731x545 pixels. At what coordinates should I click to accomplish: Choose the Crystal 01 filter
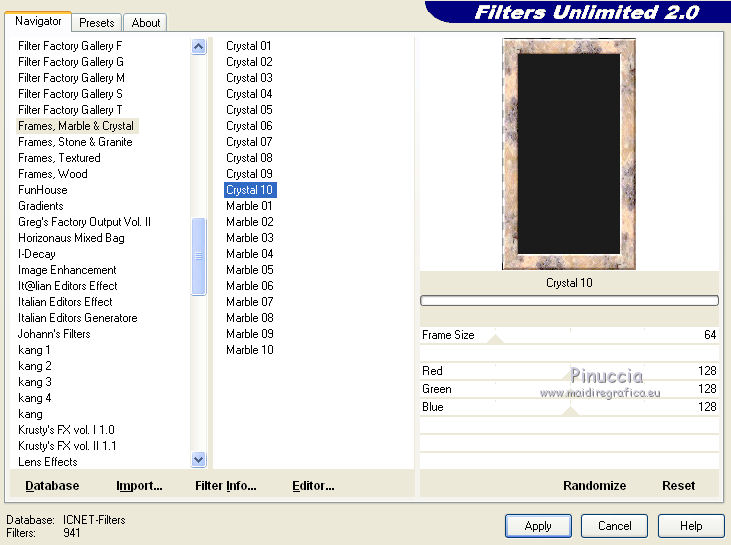point(248,46)
